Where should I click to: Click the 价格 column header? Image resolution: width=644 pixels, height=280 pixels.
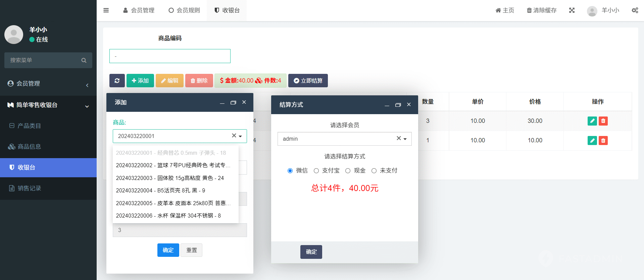click(x=535, y=102)
